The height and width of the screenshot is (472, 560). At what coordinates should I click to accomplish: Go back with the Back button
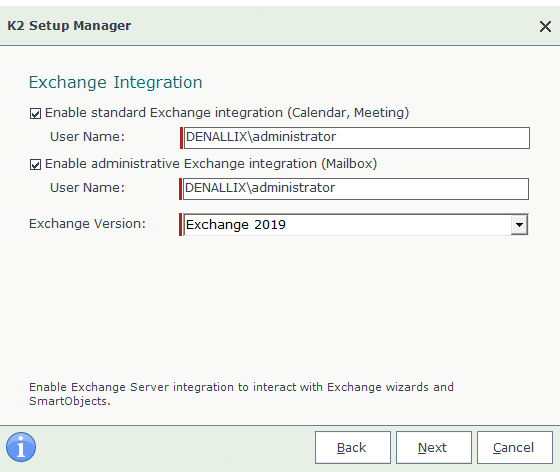[x=352, y=447]
